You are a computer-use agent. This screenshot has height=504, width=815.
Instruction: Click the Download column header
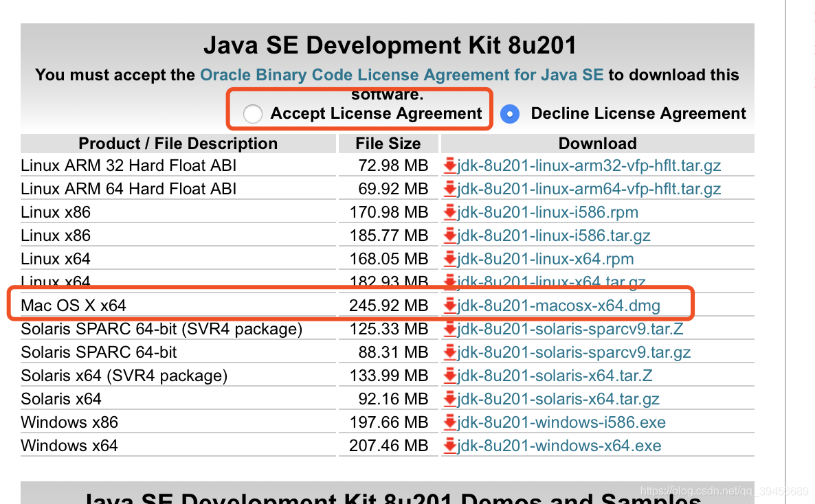[598, 144]
